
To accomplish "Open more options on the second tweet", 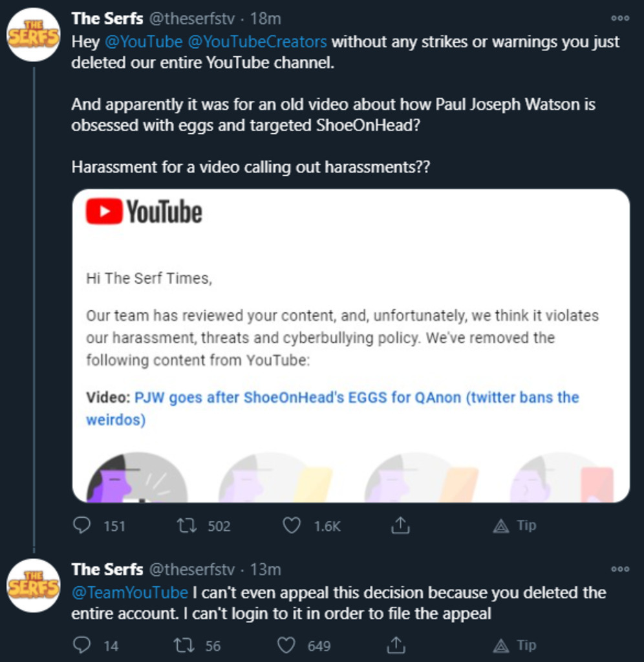I will tap(619, 569).
